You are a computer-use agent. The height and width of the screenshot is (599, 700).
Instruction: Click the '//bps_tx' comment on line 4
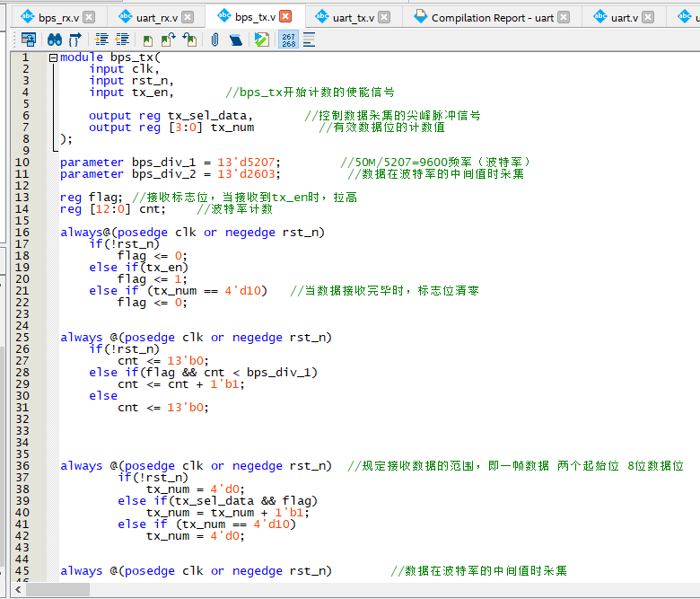coord(254,92)
